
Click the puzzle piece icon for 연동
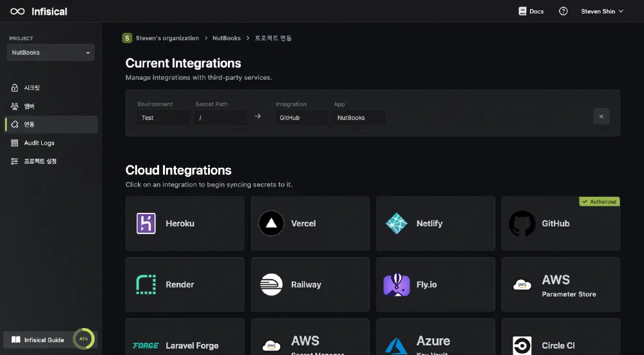pyautogui.click(x=14, y=124)
